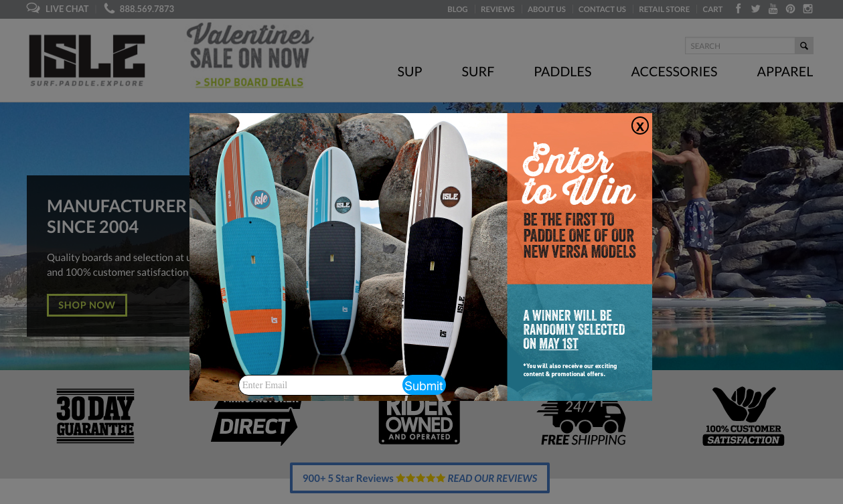Open the Read Our Reviews banner

[x=420, y=478]
